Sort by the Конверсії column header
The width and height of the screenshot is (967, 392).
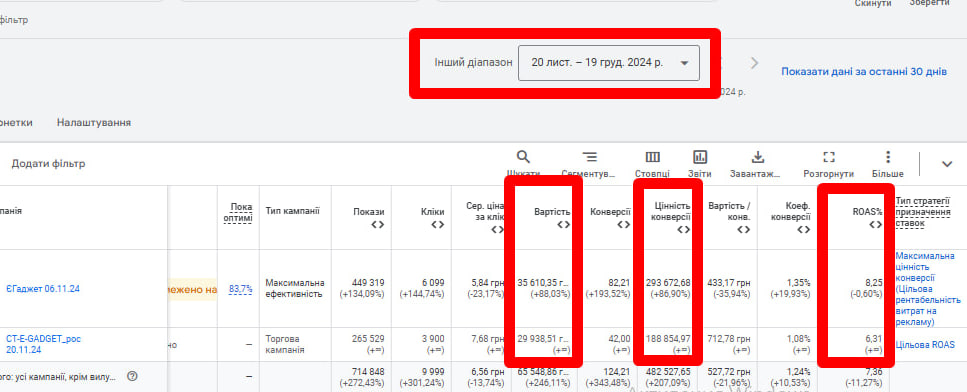[x=611, y=211]
